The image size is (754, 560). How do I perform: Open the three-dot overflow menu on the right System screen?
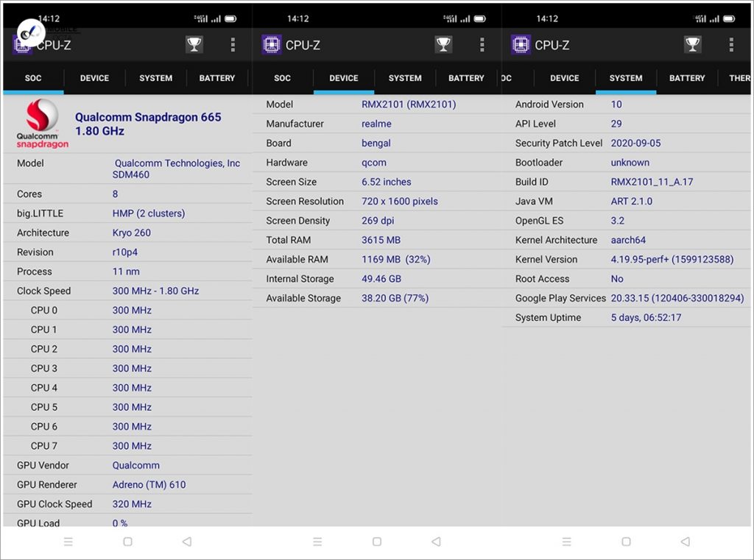(x=731, y=45)
